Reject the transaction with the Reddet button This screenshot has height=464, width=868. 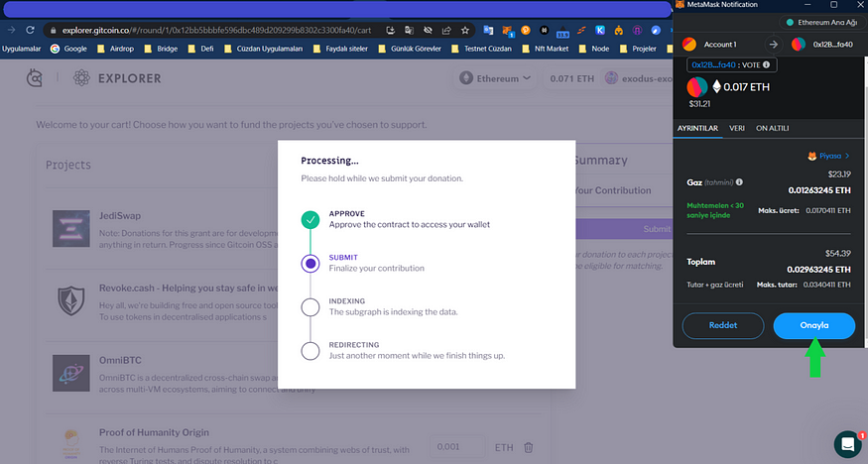click(723, 325)
